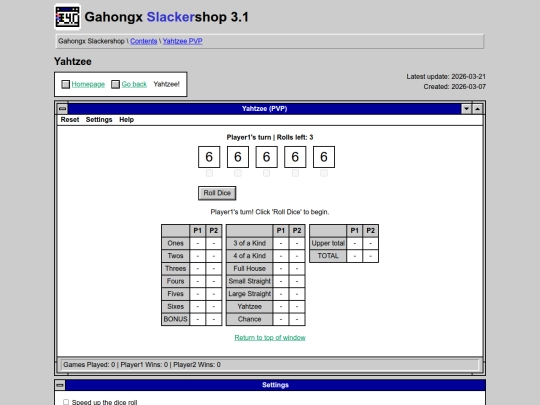The image size is (540, 405).
Task: Click the Ones row label in scorecard
Action: click(x=176, y=243)
